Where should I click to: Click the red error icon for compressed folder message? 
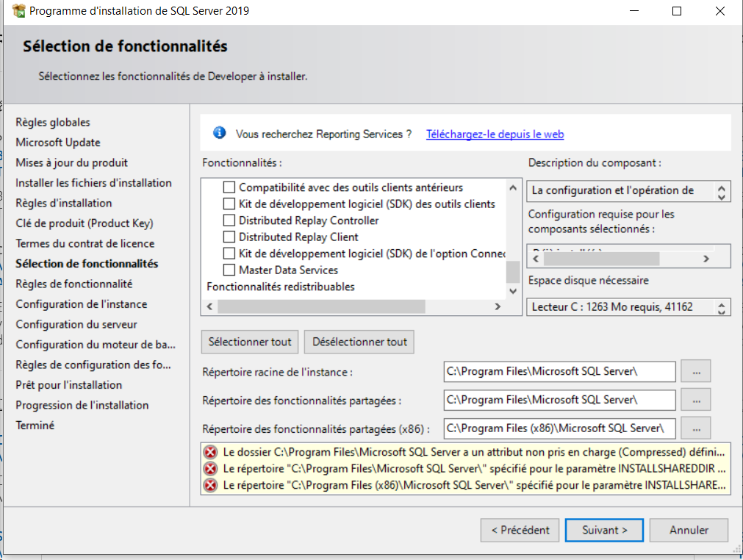210,453
